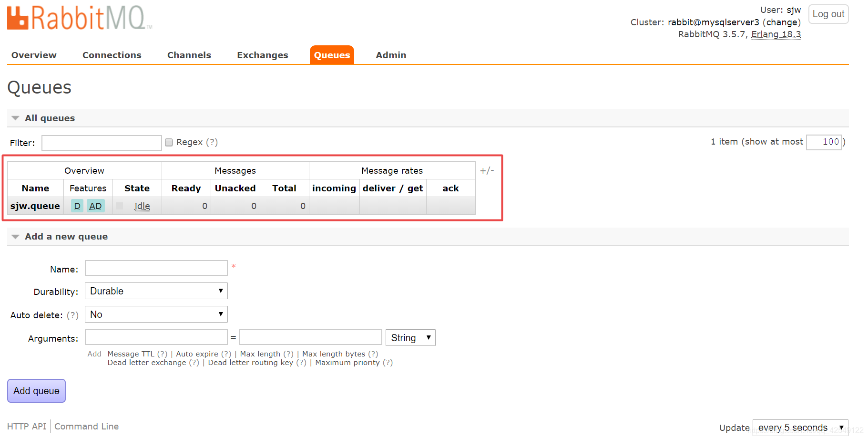Click the AD auto-delete feature badge
This screenshot has width=868, height=439.
[95, 206]
